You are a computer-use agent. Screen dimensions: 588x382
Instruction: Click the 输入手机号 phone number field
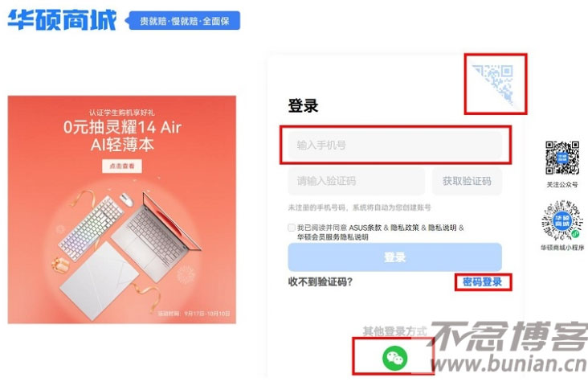tap(394, 145)
